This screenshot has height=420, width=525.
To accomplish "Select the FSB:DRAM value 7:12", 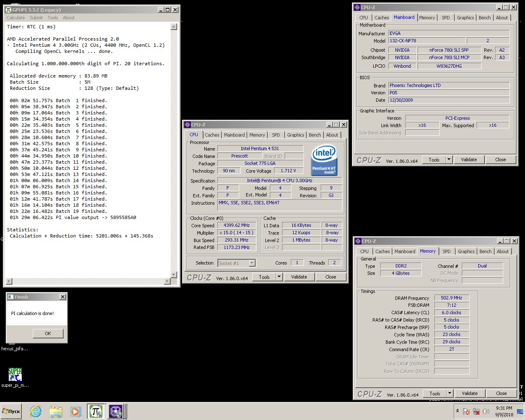I will [452, 305].
